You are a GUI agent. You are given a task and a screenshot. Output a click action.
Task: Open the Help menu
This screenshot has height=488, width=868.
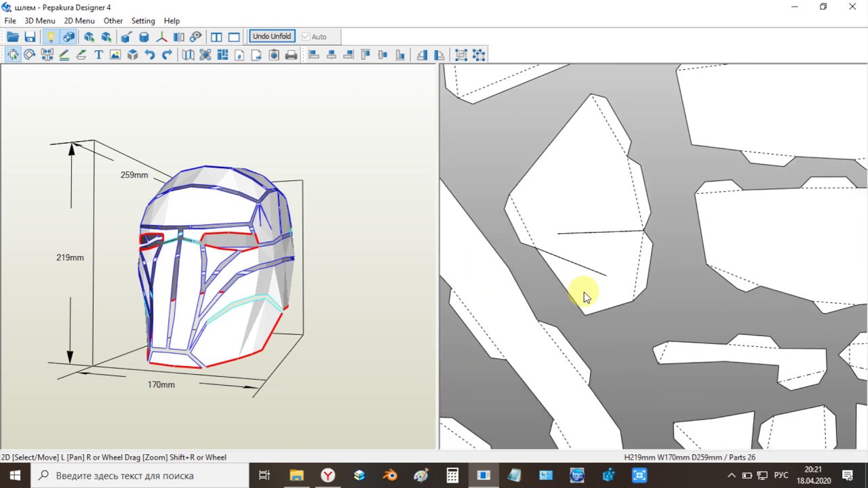click(172, 21)
